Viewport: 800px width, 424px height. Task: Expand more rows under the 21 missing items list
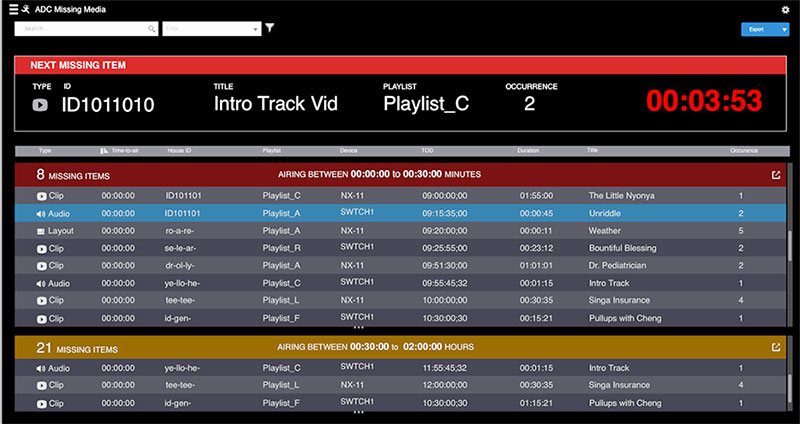[x=357, y=411]
